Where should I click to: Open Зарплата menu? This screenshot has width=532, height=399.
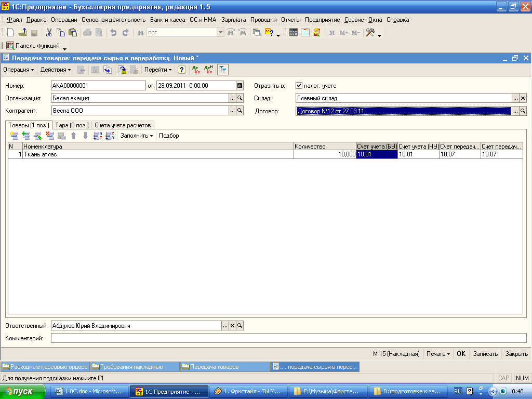click(x=233, y=20)
